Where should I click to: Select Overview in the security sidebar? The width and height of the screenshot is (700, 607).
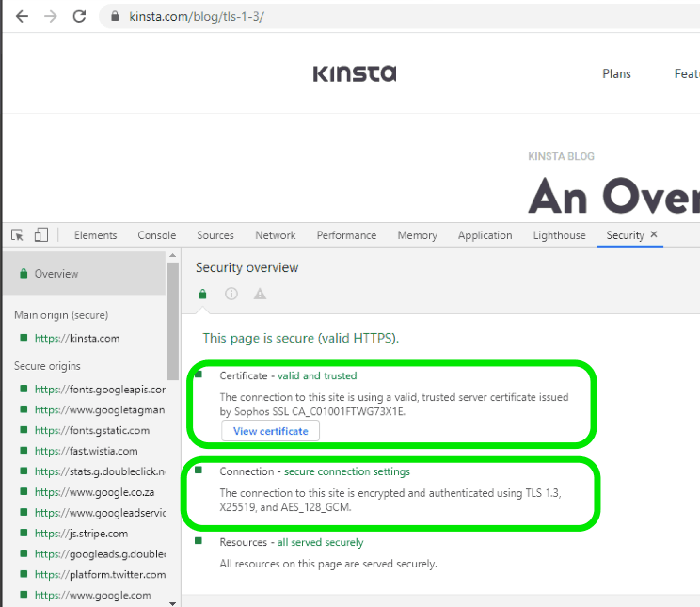point(84,273)
